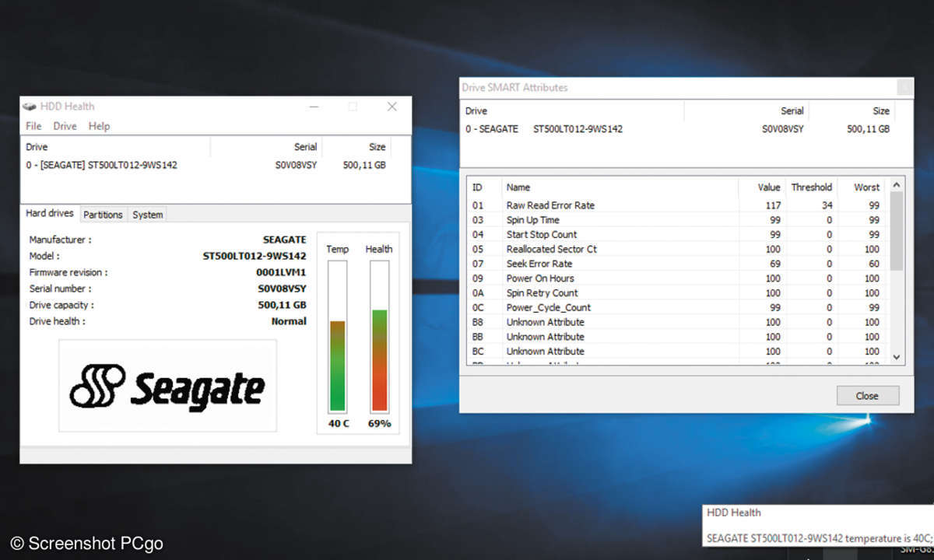Open the Help menu in HDD Health

99,126
